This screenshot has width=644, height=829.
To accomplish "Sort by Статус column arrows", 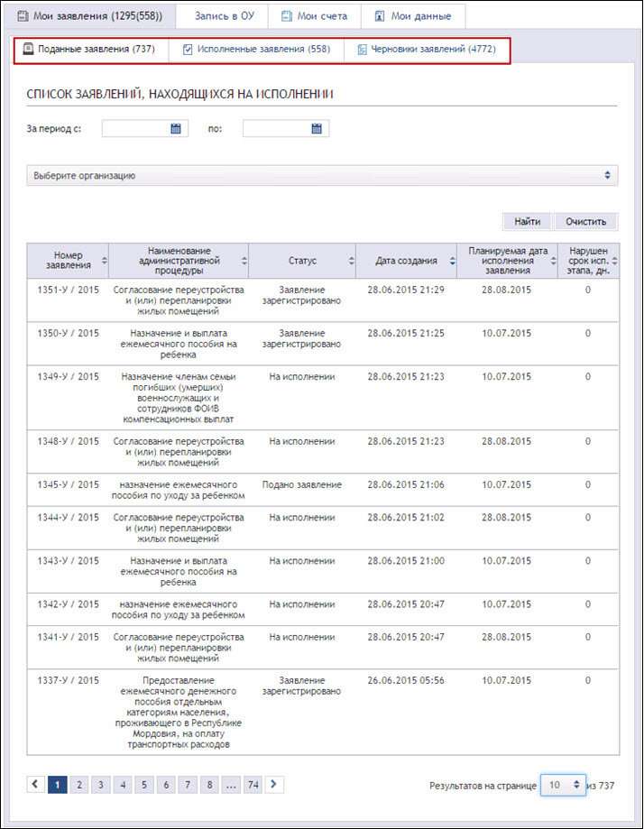I will (352, 261).
